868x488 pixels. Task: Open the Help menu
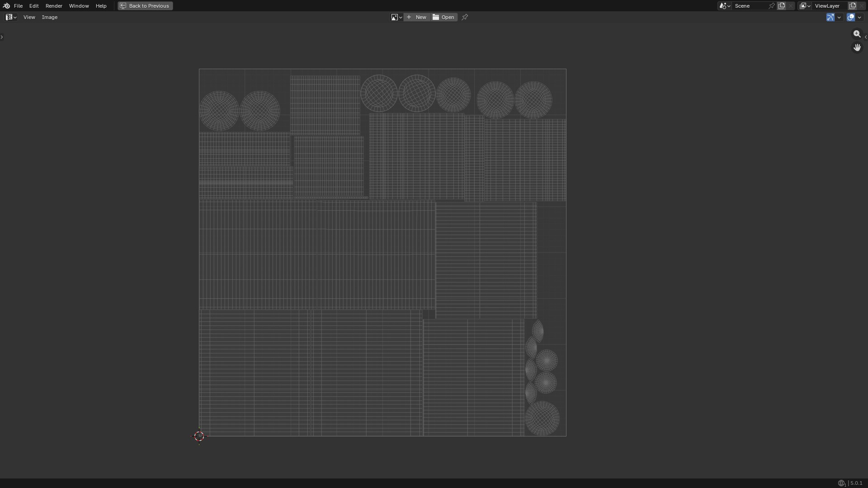point(101,6)
